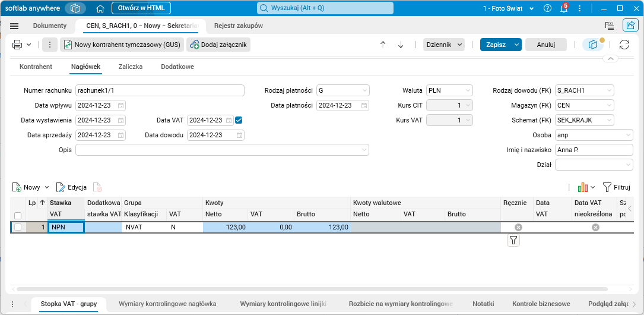Select row 1 checkbox in the grid
Screen dimensions: 644x315
tap(18, 228)
